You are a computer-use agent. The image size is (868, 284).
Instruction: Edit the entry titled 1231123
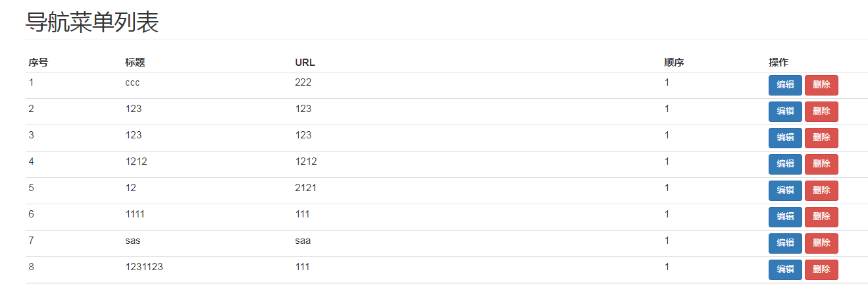click(784, 270)
